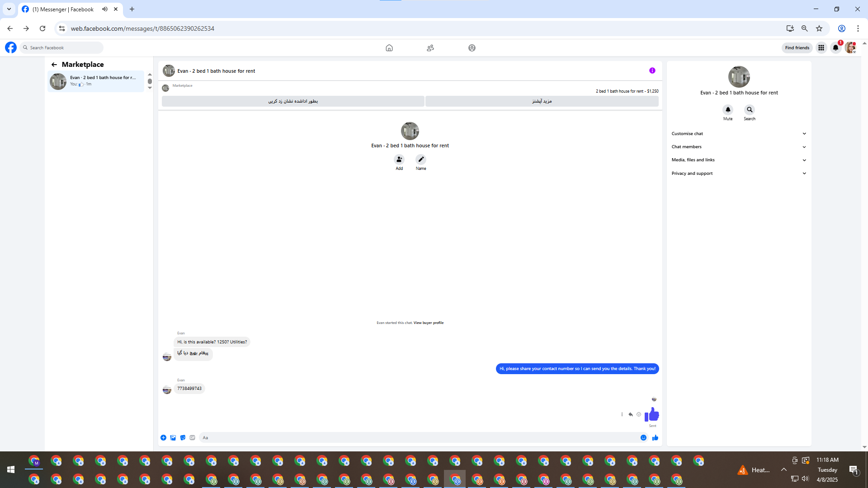Expand Customise chat section
Screen dimensions: 868x488
click(x=739, y=134)
